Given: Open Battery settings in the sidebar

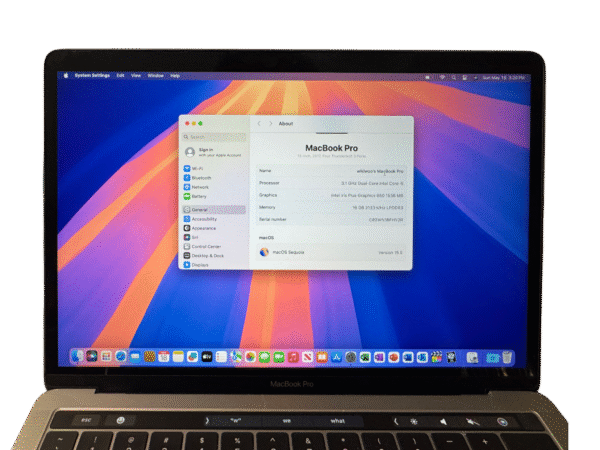Looking at the screenshot, I should (x=195, y=196).
